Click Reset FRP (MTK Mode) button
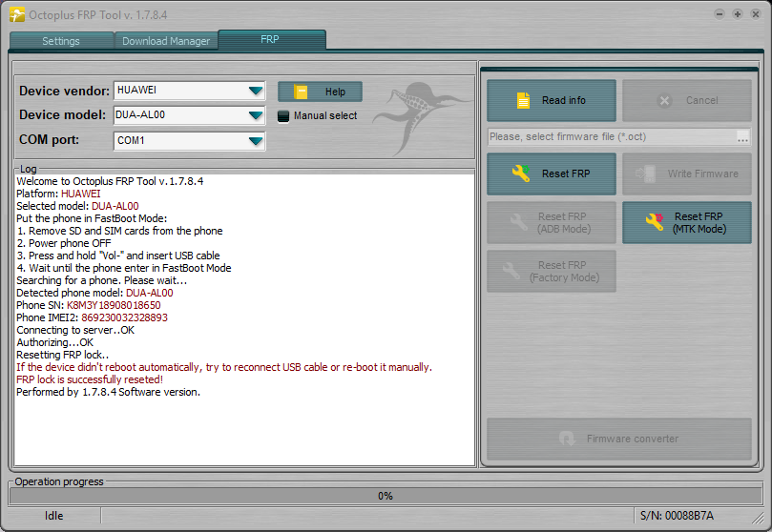772x532 pixels. pyautogui.click(x=687, y=223)
